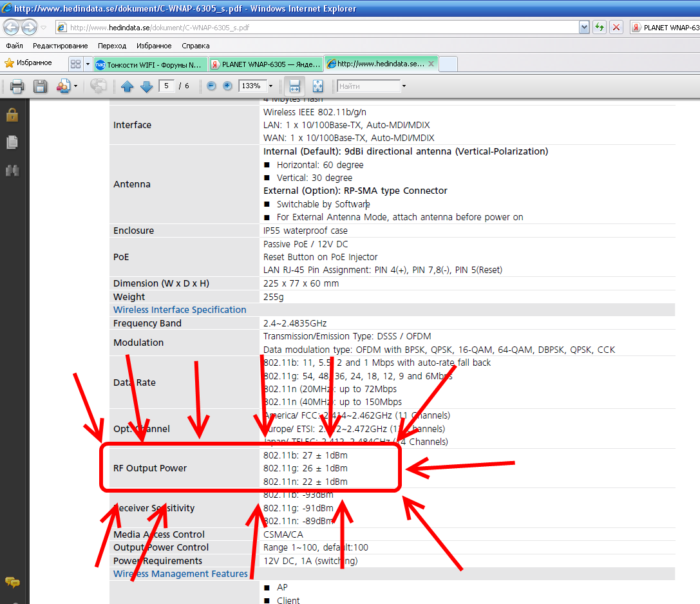Click the Wireless Management Features heading
Screen dimensions: 700x604
coord(180,574)
